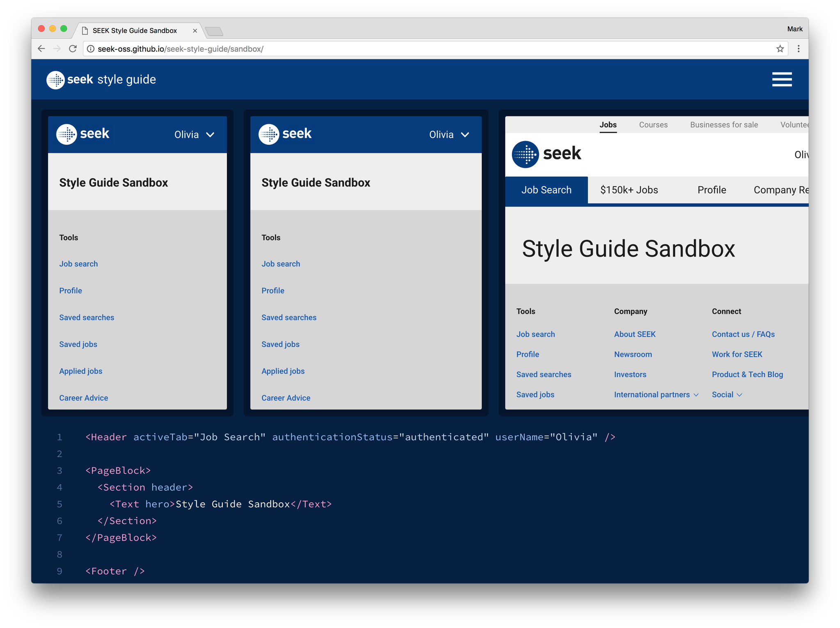
Task: Open Saved jobs in desktop footer
Action: coord(535,395)
